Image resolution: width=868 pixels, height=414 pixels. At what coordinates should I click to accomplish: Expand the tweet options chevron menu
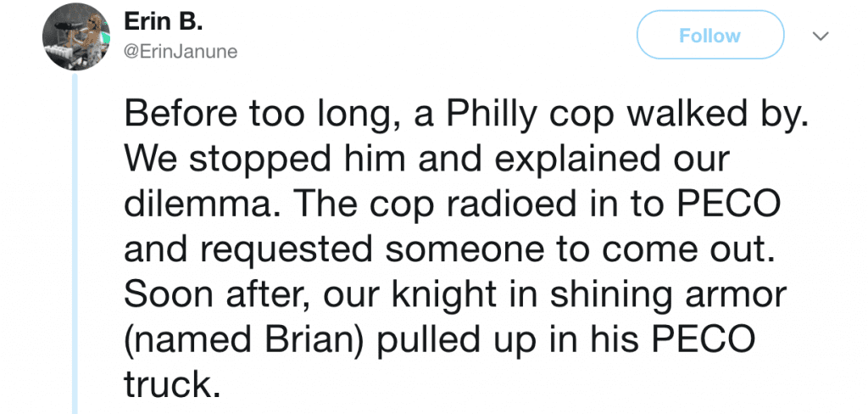click(x=821, y=36)
